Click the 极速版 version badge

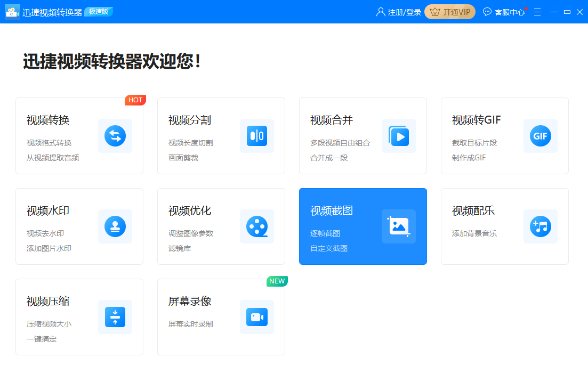coord(98,11)
